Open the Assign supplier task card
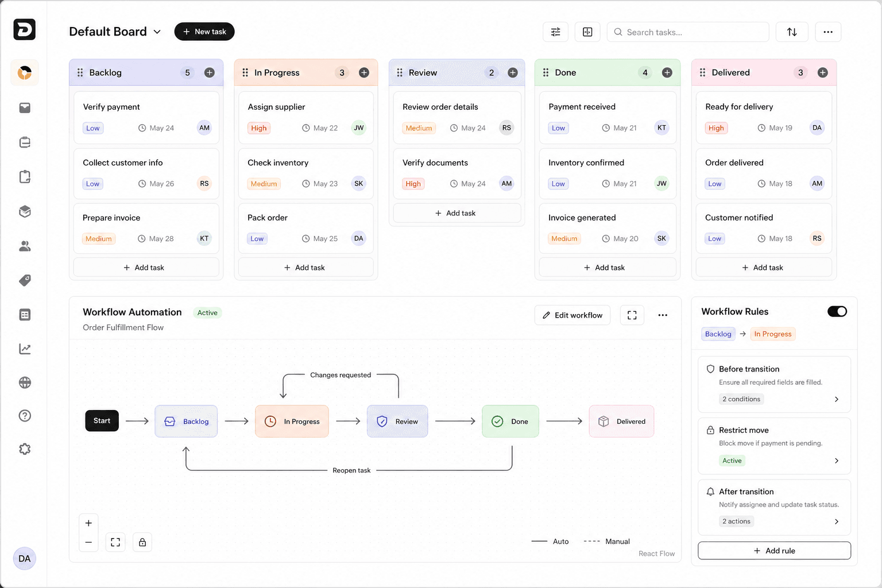 point(306,118)
